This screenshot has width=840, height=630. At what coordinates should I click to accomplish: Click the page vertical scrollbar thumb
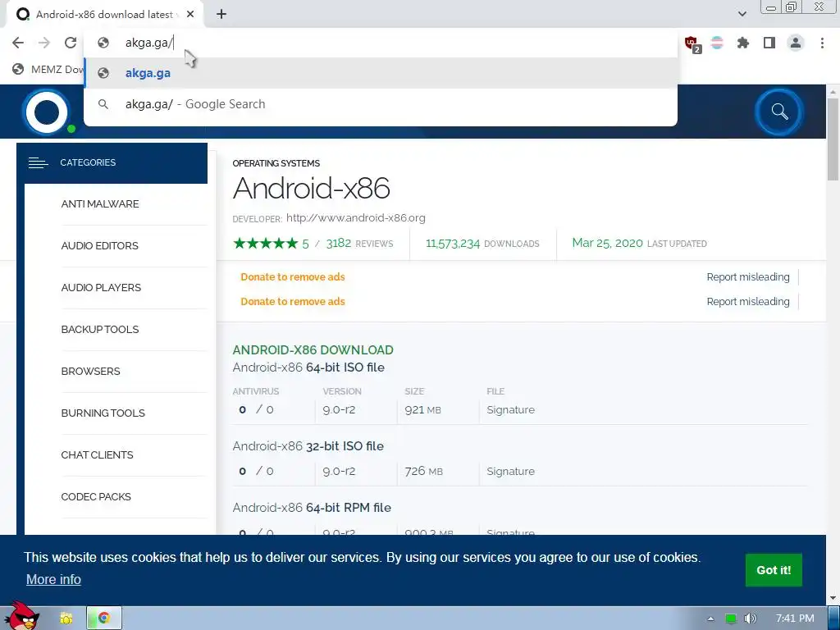click(833, 139)
